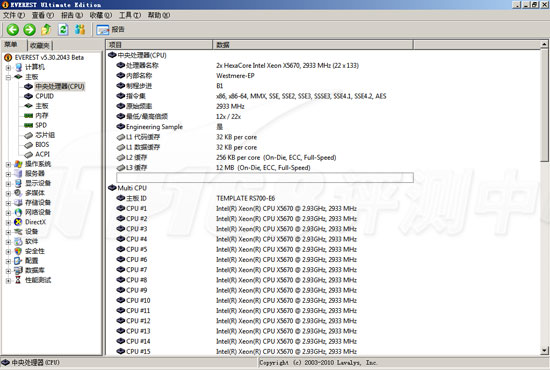The image size is (550, 370).
Task: Select the CPUID chip icon item
Action: pos(28,96)
